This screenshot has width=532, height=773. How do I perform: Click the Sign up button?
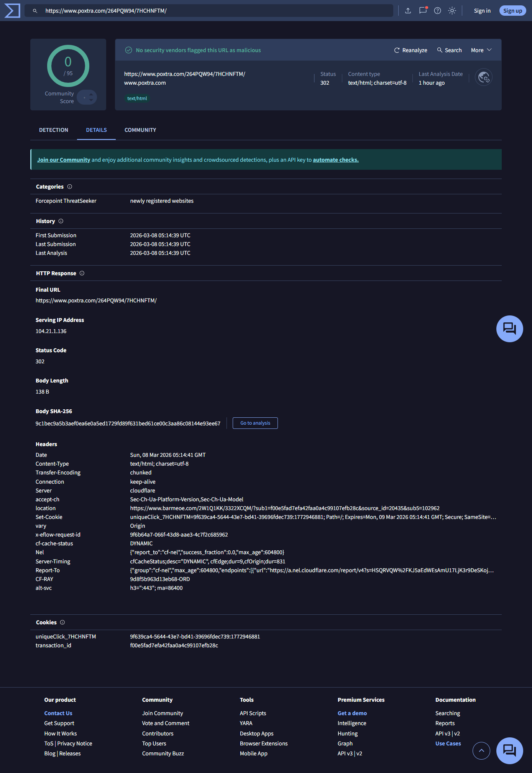(x=512, y=11)
